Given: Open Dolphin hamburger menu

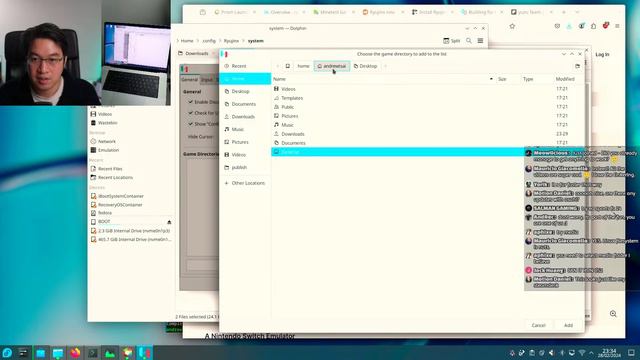Looking at the screenshot, I should point(480,41).
